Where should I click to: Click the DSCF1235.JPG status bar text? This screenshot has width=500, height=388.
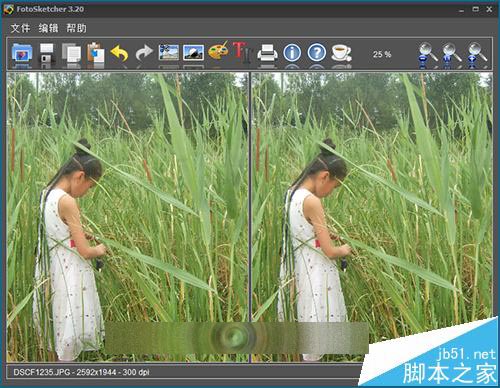(81, 372)
